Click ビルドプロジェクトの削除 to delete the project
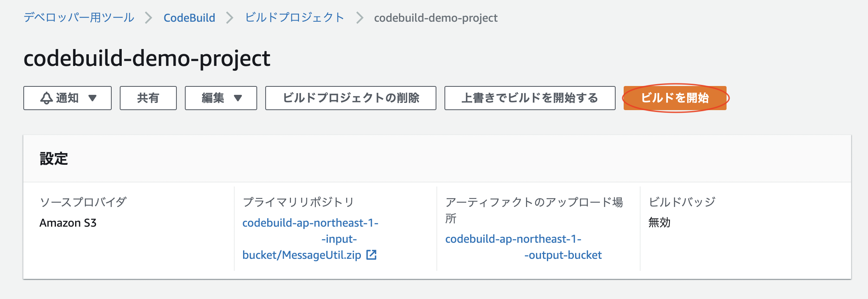Screen dimensions: 868x299 tap(350, 98)
